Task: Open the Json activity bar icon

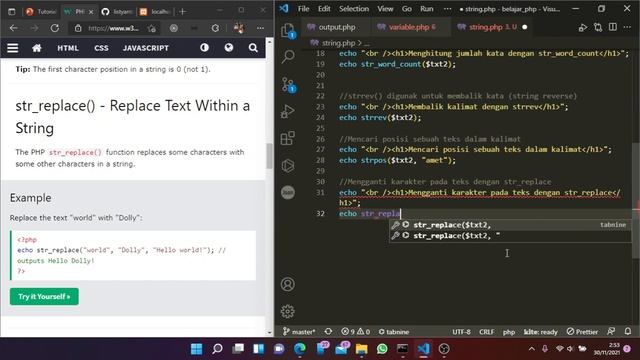Action: [x=288, y=192]
